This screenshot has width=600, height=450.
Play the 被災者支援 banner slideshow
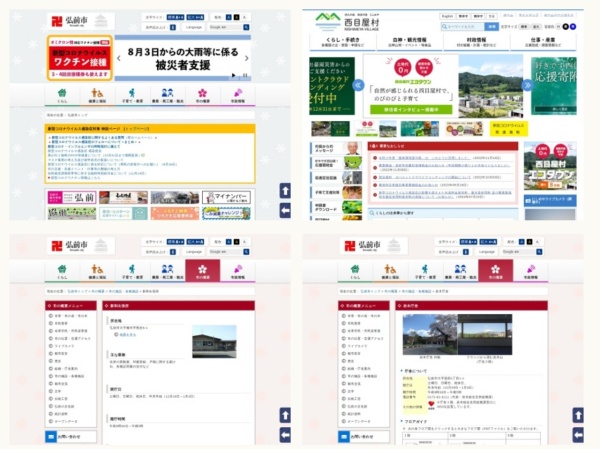click(x=233, y=75)
